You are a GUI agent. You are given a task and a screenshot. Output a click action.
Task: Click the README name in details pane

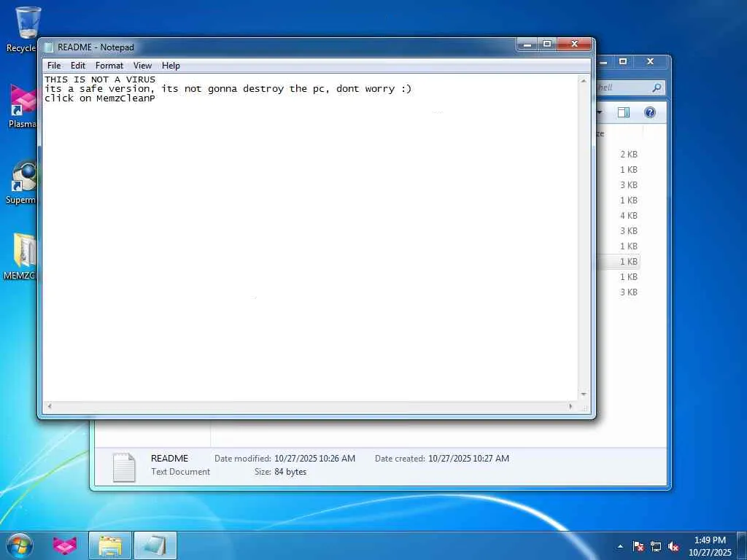[169, 459]
